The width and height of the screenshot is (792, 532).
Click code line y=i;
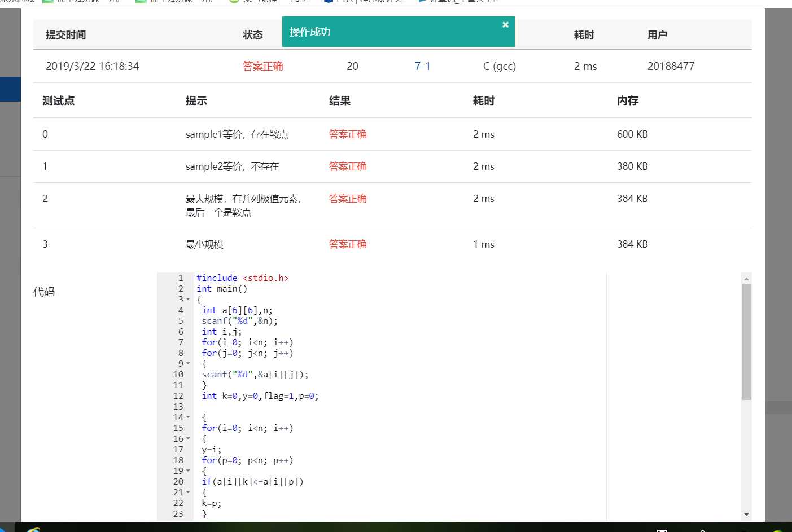[x=212, y=450]
